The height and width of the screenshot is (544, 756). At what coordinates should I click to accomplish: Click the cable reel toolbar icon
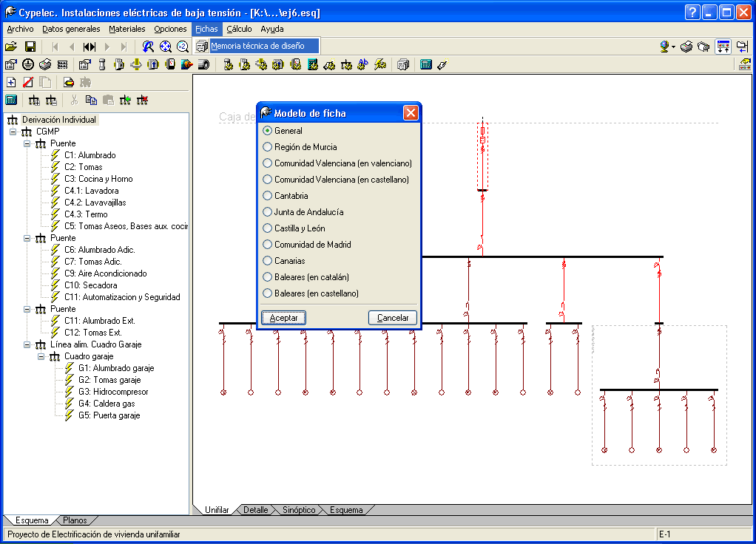pos(204,64)
